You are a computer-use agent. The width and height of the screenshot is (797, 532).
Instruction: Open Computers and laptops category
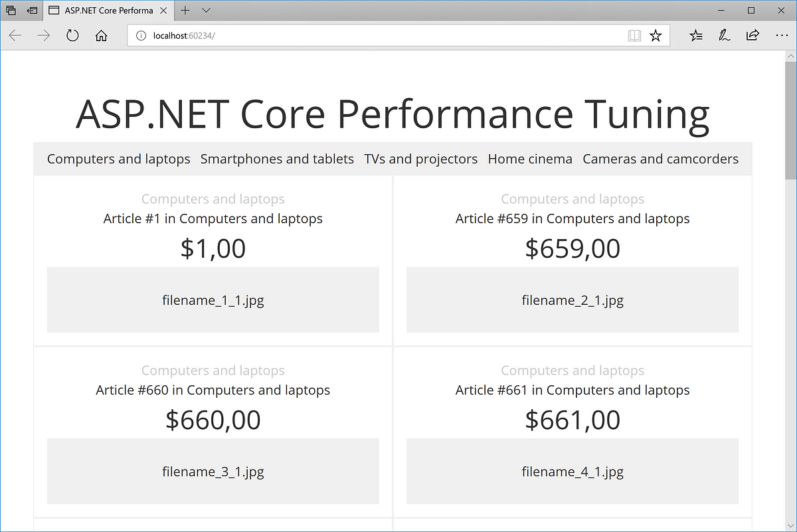tap(119, 159)
